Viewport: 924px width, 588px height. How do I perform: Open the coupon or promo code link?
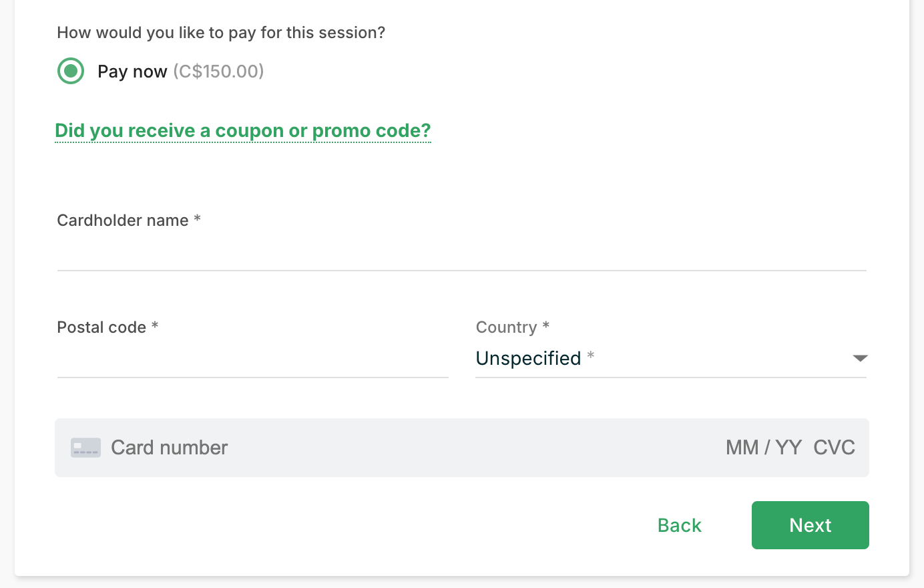pyautogui.click(x=243, y=130)
